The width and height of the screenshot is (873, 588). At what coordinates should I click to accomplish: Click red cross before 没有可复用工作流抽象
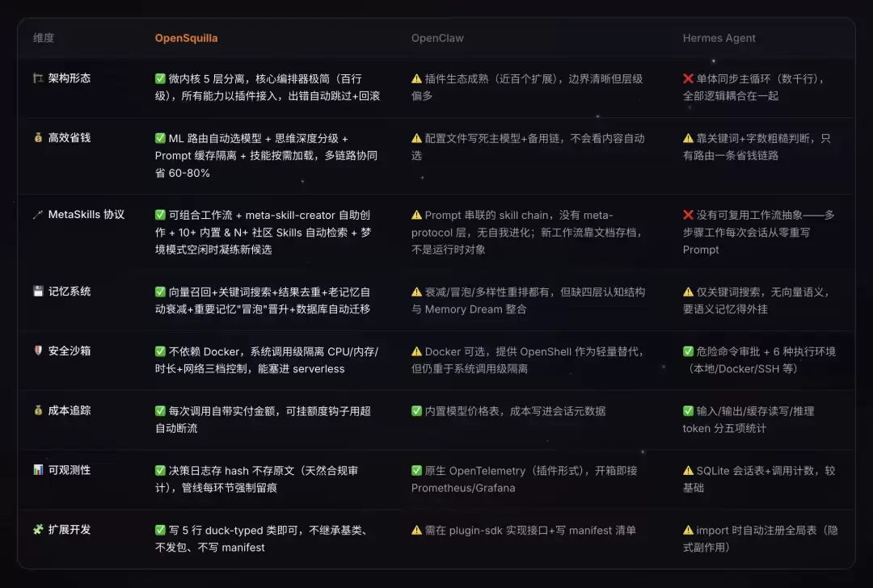(x=688, y=215)
